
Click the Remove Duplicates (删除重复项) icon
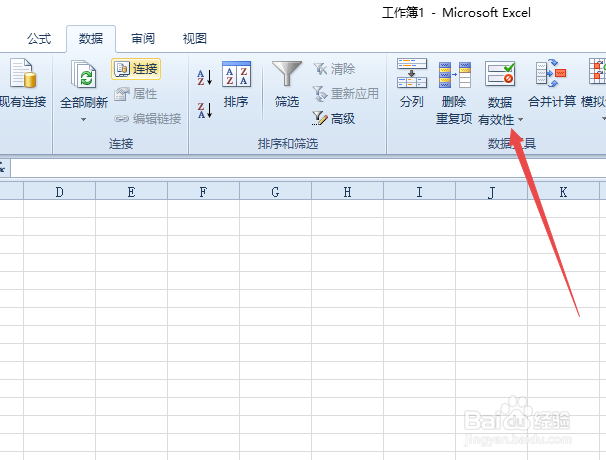(x=454, y=75)
